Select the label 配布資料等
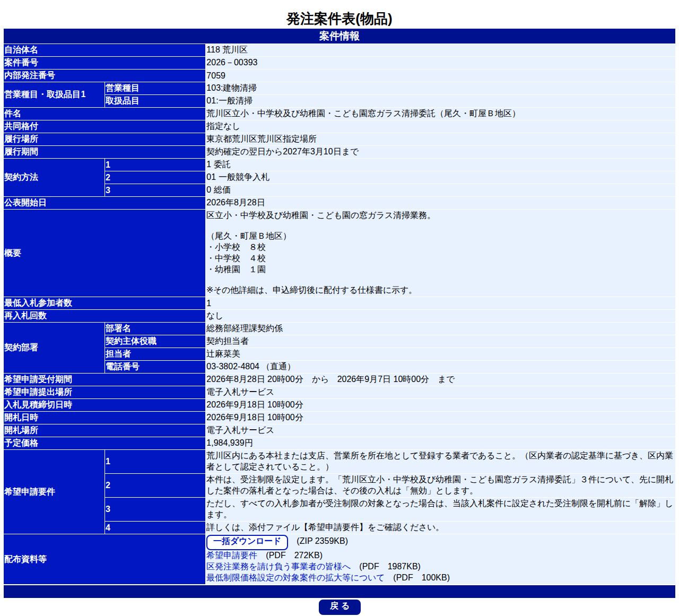 (x=25, y=559)
